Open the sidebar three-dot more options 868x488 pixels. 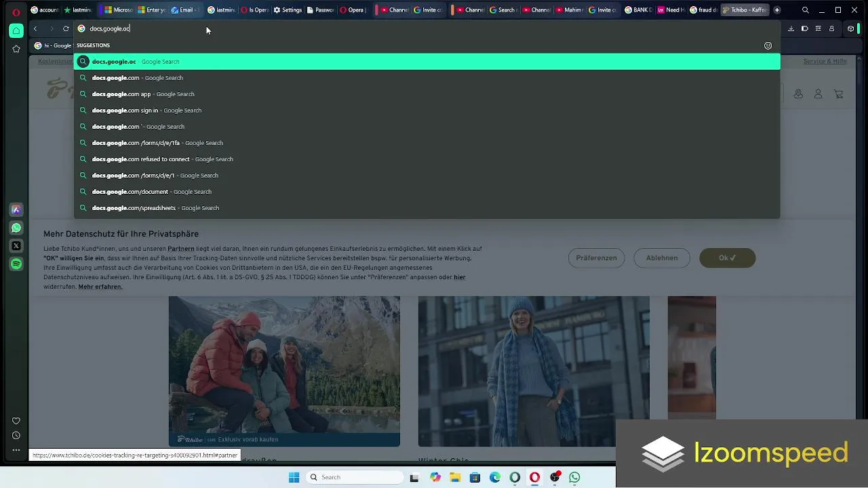(16, 450)
